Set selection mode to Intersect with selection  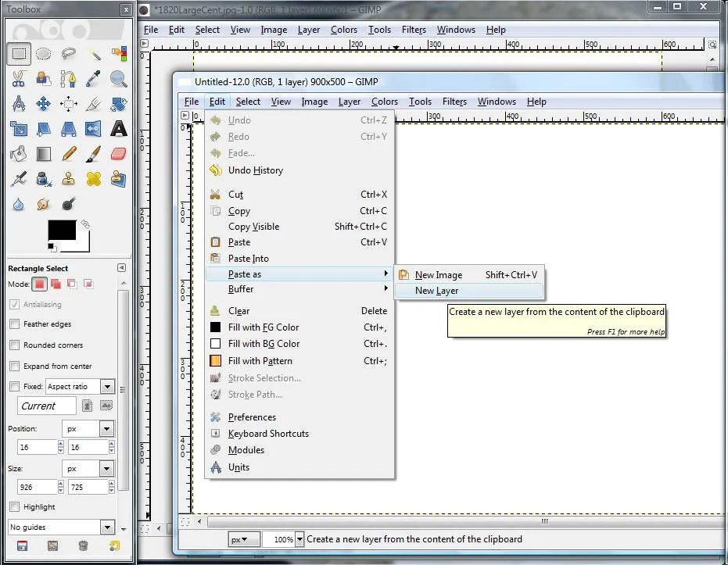(88, 284)
